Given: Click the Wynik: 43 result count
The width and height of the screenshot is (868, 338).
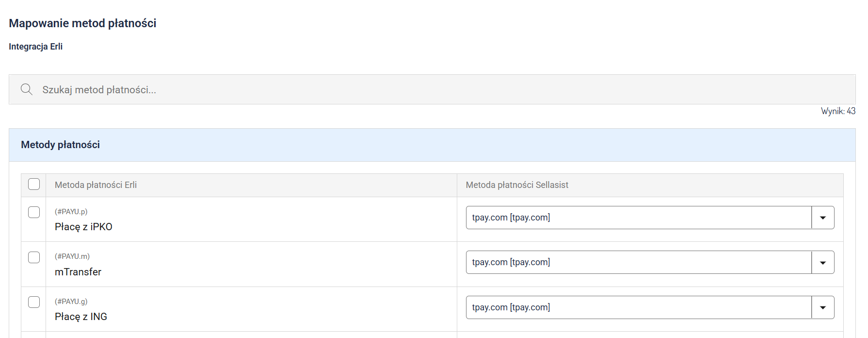Looking at the screenshot, I should (x=838, y=111).
